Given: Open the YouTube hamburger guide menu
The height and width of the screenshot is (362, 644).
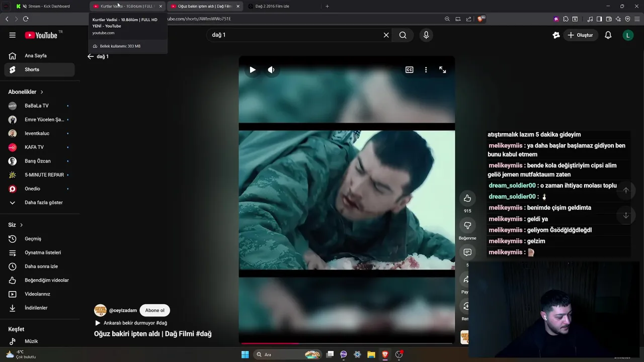Looking at the screenshot, I should [x=13, y=35].
